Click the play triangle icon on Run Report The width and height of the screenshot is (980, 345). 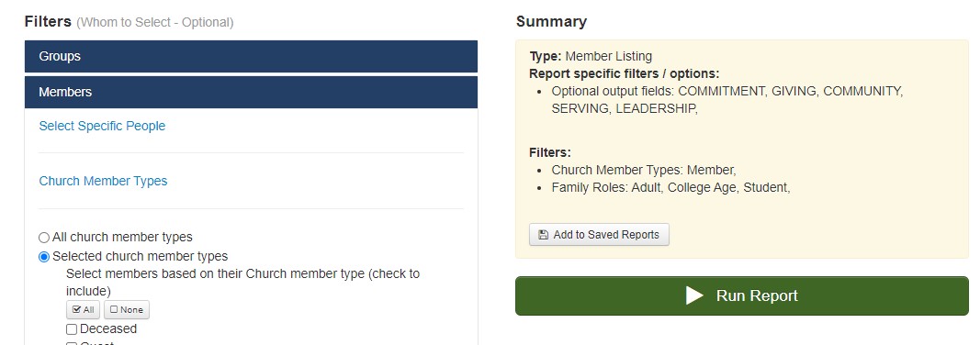coord(694,295)
